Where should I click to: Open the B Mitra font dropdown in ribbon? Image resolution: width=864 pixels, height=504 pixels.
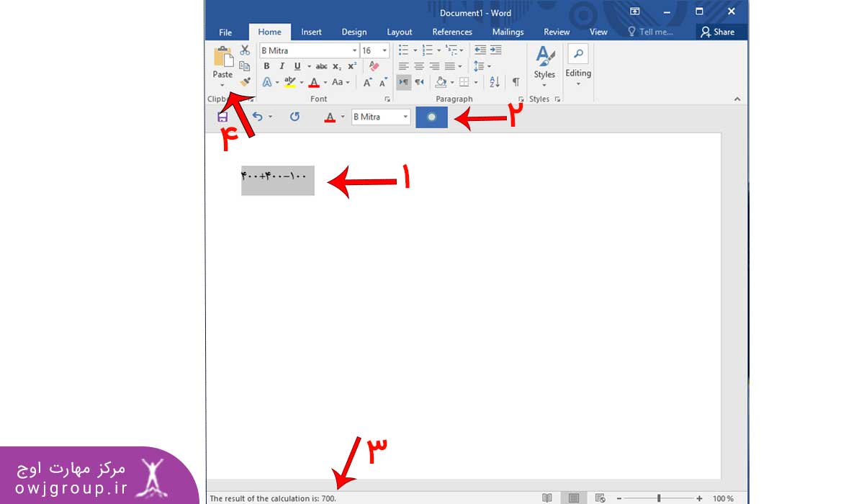coord(354,50)
